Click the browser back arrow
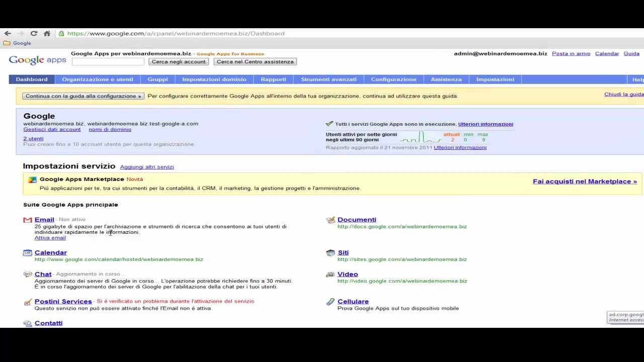 pyautogui.click(x=8, y=34)
